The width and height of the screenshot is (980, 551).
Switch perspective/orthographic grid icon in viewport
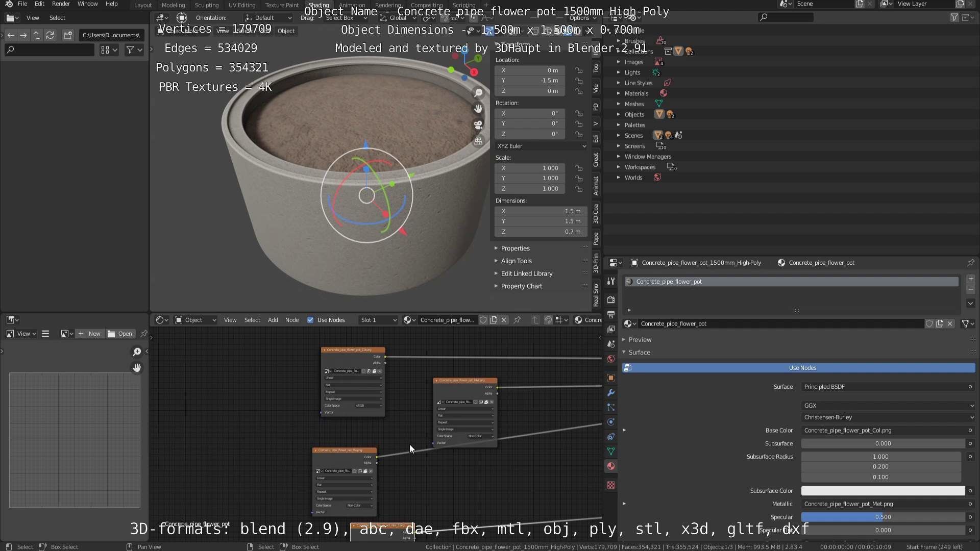pos(478,141)
